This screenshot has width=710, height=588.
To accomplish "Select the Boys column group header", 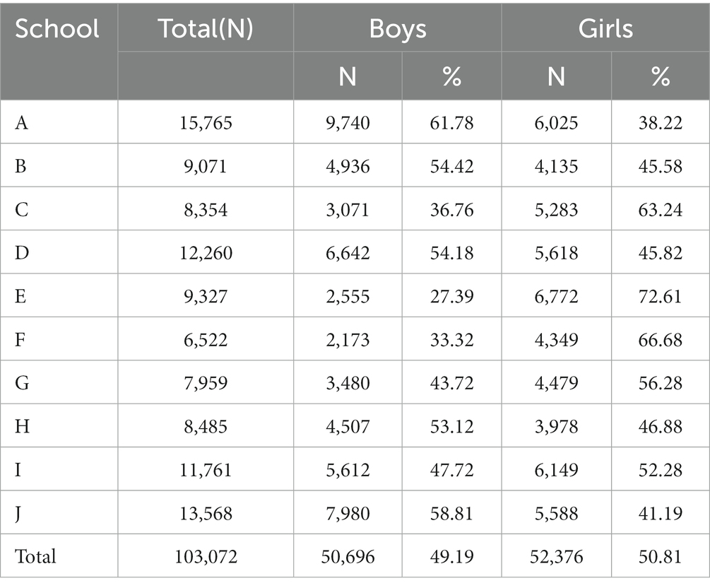I will 398,29.
